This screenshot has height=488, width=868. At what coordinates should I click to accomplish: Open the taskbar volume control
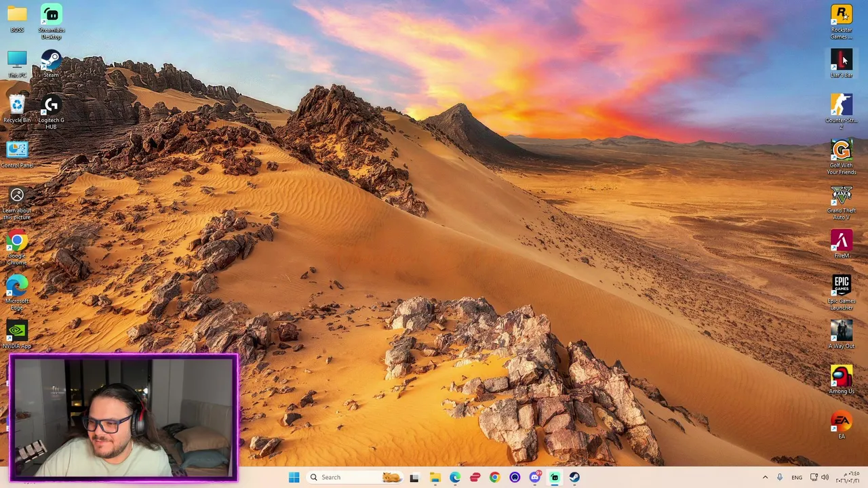(x=825, y=477)
